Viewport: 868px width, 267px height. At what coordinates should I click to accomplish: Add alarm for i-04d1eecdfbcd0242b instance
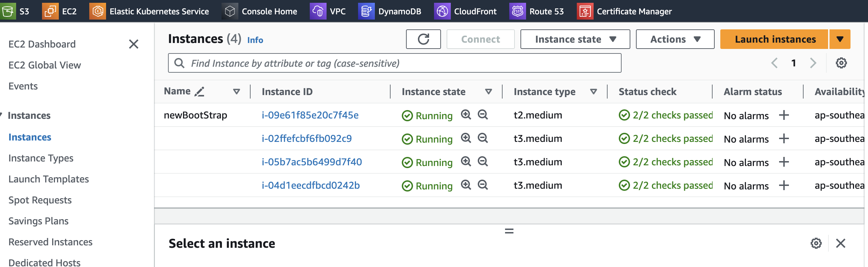tap(784, 185)
